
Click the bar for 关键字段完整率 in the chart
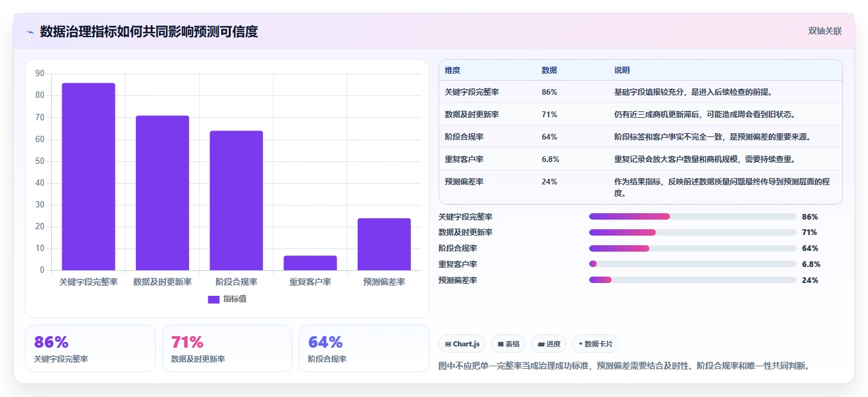click(88, 177)
